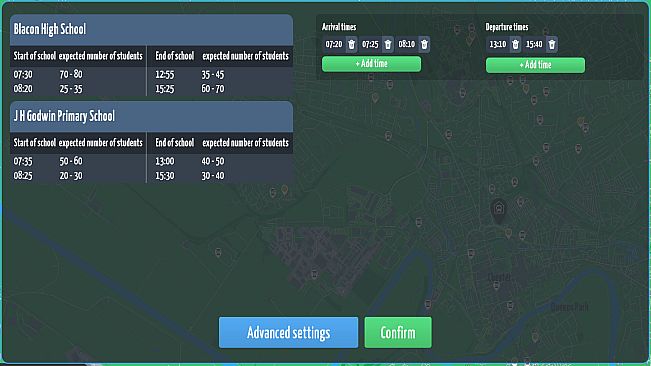The image size is (651, 366).
Task: Select Blacon High School 07:30 start row
Action: tap(78, 75)
